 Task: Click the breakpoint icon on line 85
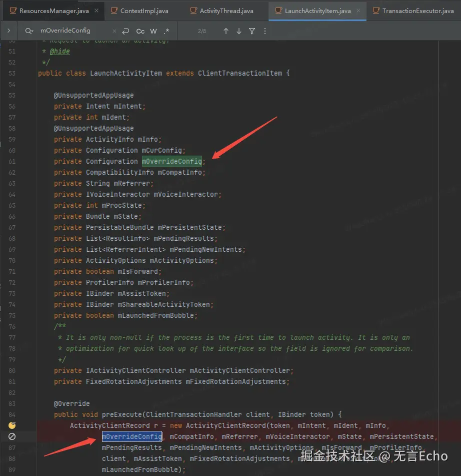point(12,425)
